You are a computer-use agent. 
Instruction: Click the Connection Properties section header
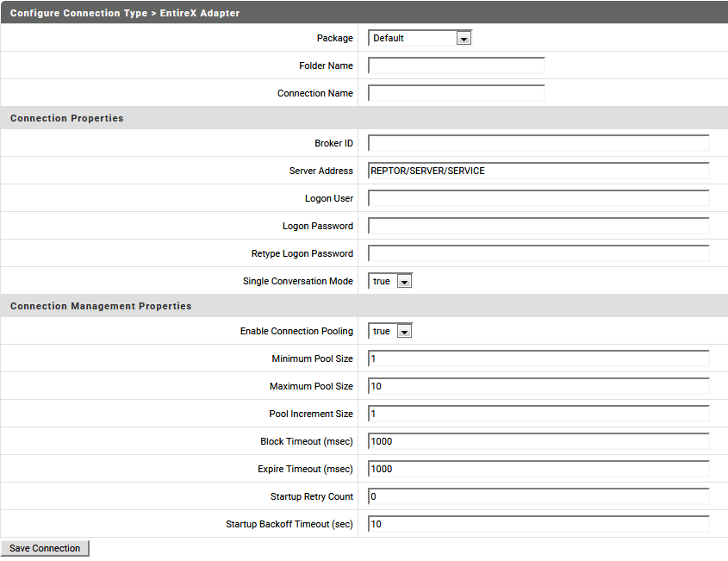[67, 117]
